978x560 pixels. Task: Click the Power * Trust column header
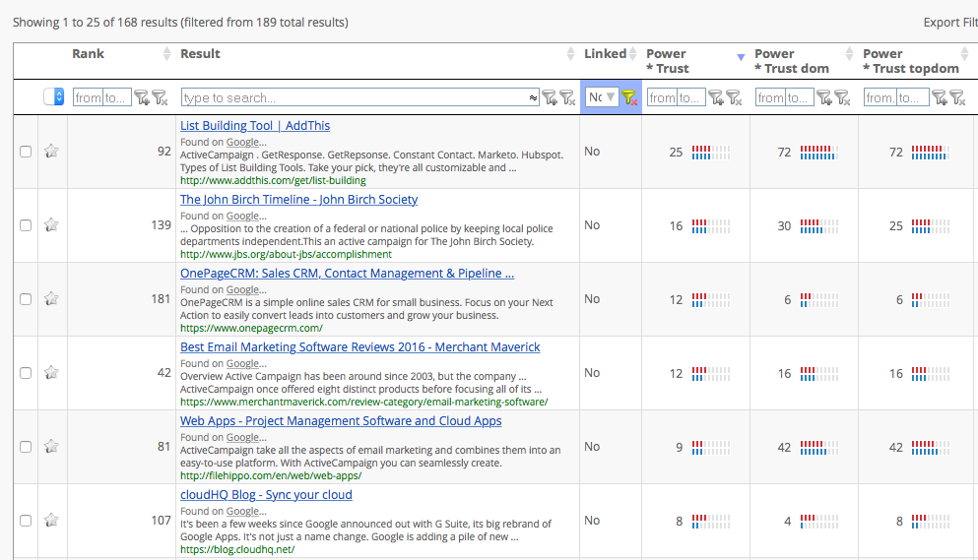click(668, 61)
